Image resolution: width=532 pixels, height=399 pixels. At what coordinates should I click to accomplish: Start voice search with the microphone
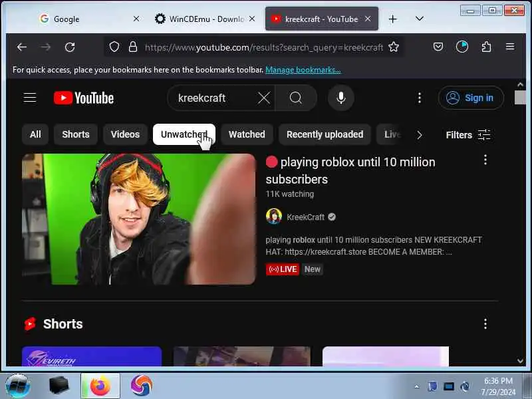pos(341,98)
